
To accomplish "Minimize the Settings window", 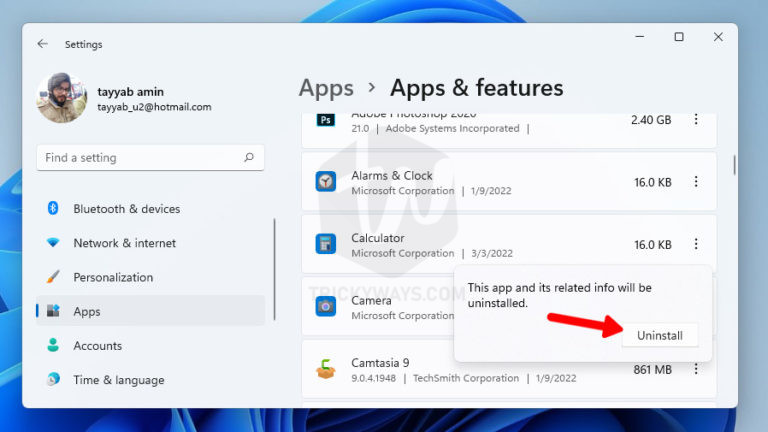I will tap(640, 37).
